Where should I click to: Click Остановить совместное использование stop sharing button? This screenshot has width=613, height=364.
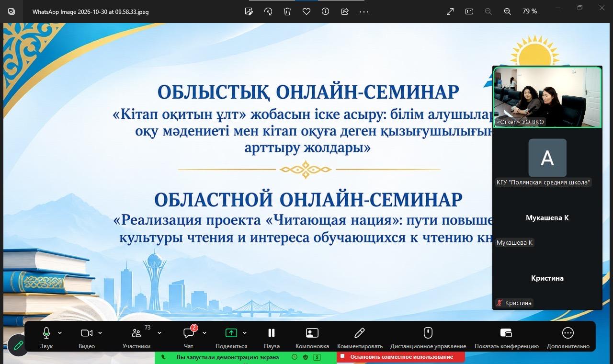click(x=401, y=357)
